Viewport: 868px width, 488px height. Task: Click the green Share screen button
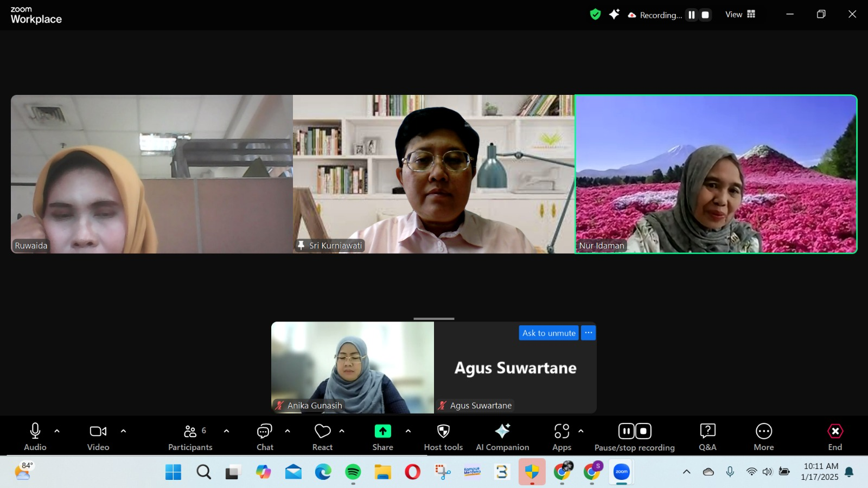[382, 431]
